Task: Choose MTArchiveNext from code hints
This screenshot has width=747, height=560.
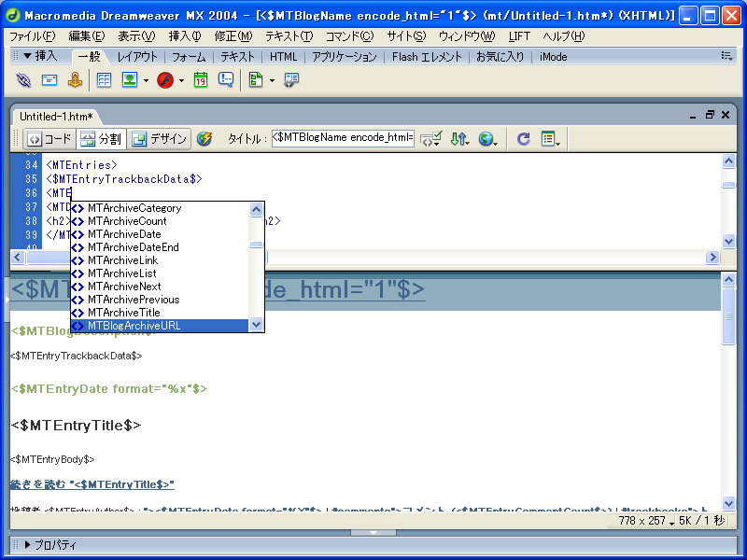Action: [160, 287]
